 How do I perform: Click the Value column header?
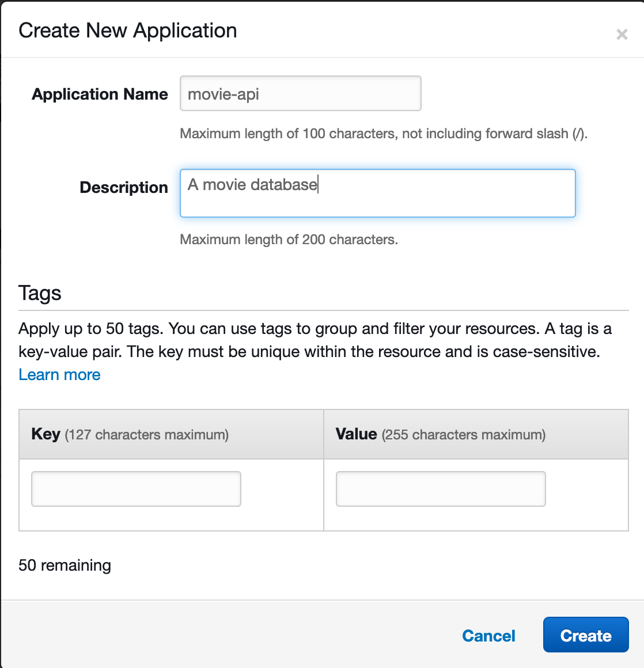click(356, 434)
